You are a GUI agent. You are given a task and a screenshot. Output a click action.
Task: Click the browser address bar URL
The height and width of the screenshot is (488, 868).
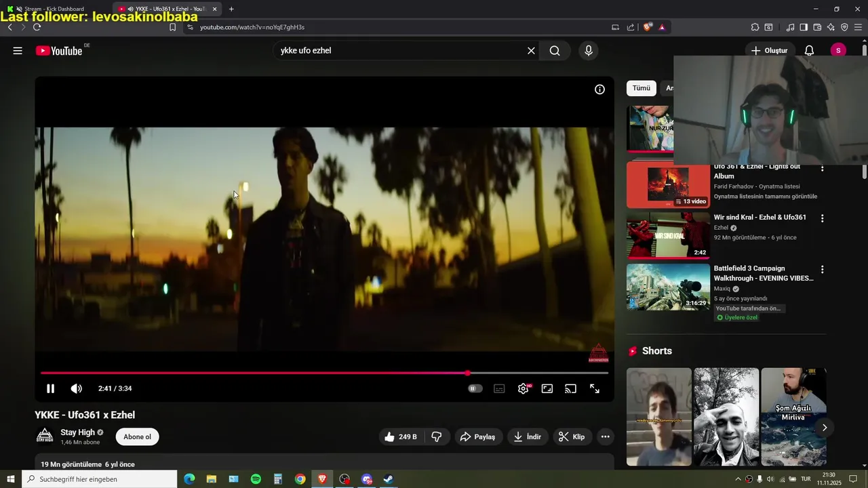(x=252, y=27)
